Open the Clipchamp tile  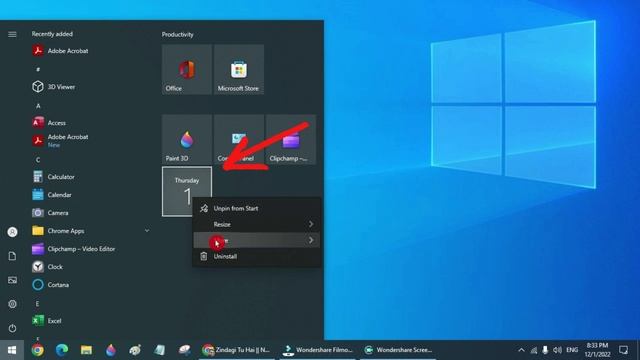pyautogui.click(x=291, y=140)
